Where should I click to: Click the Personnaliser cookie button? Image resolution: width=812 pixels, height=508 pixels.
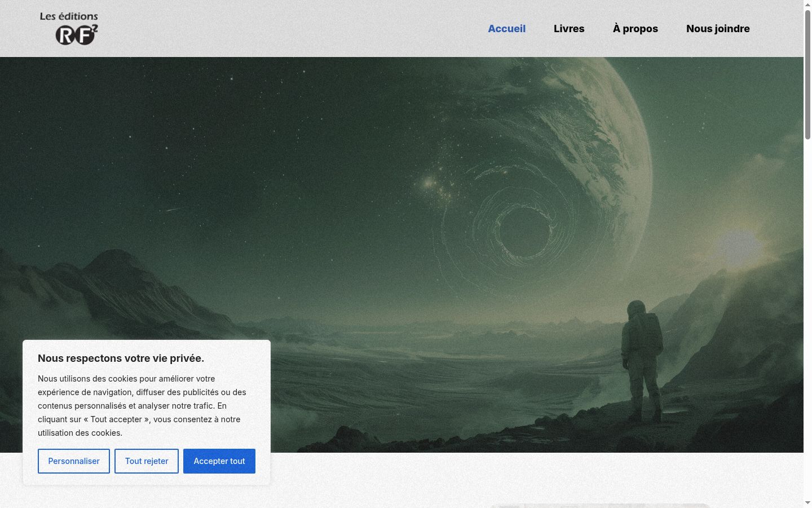[x=74, y=461]
